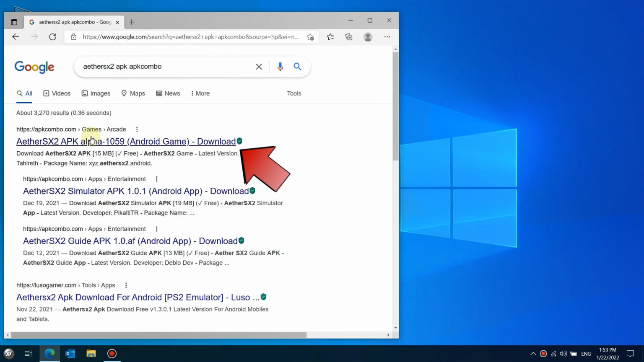Viewport: 644px width, 362px height.
Task: Open Edge Settings and more menu
Action: (387, 37)
